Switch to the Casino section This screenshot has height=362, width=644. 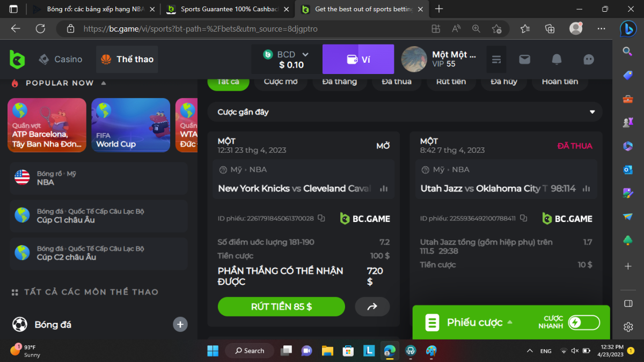pos(61,59)
